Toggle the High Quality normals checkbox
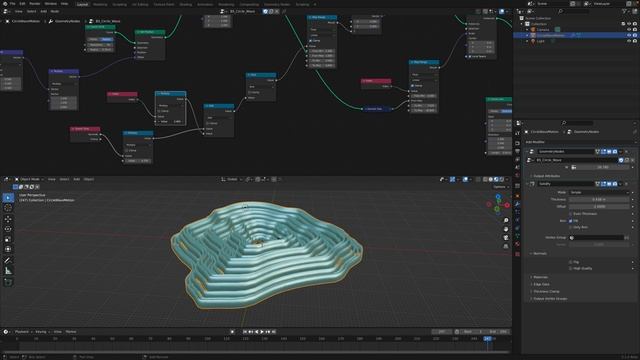This screenshot has width=640, height=360. pos(571,269)
